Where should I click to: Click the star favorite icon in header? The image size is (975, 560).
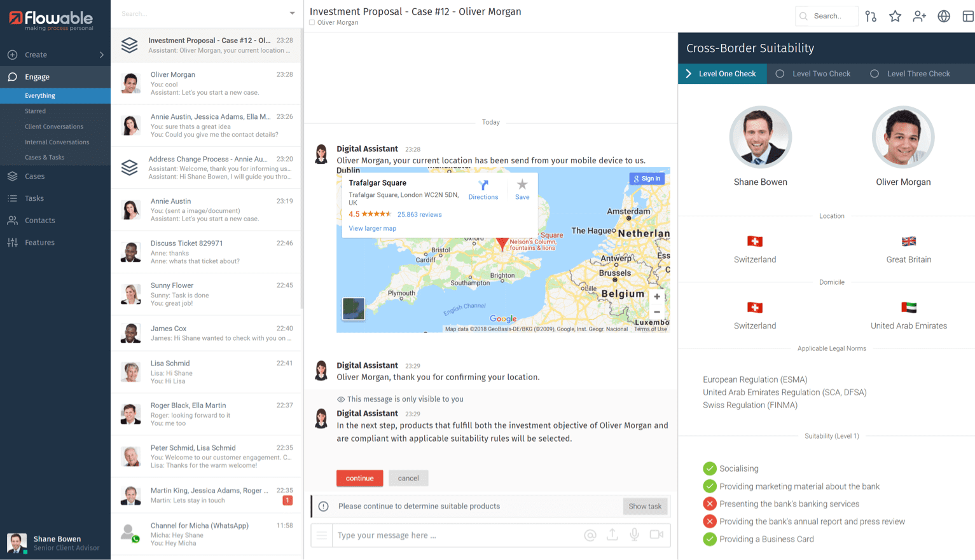click(895, 17)
